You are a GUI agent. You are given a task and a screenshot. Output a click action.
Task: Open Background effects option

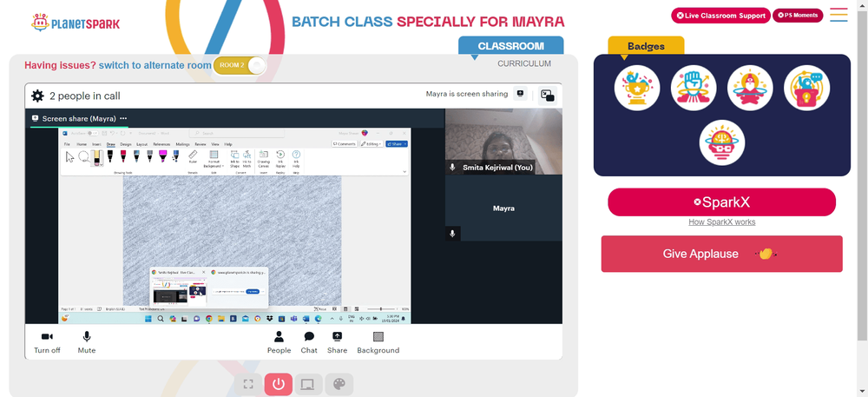click(378, 342)
